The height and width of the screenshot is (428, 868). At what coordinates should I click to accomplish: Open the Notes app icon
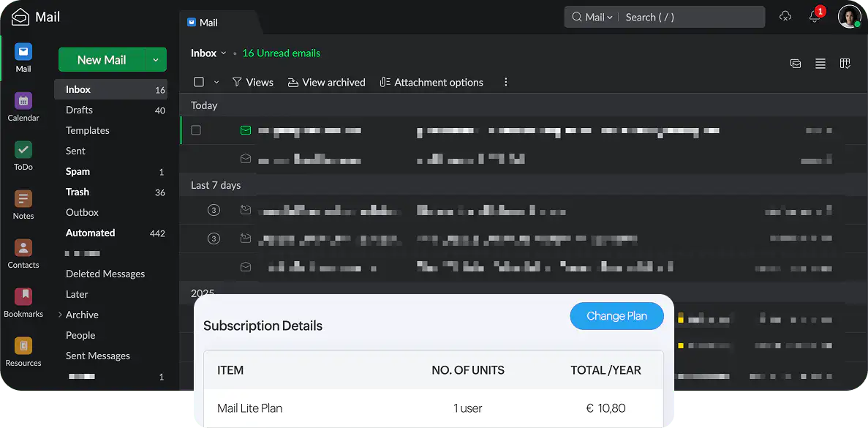(x=23, y=200)
